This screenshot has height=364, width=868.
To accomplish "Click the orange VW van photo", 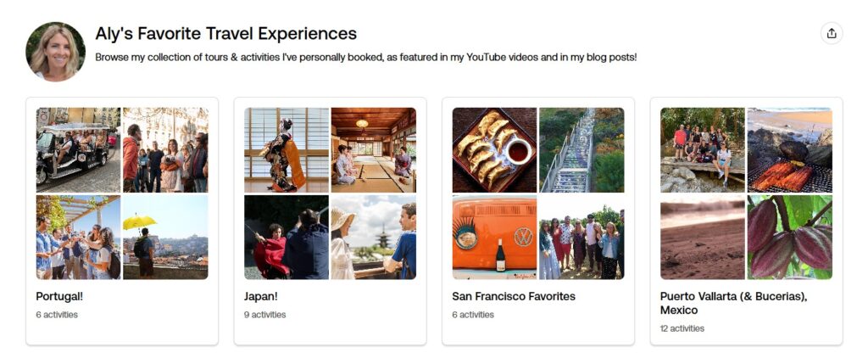I will pyautogui.click(x=494, y=237).
